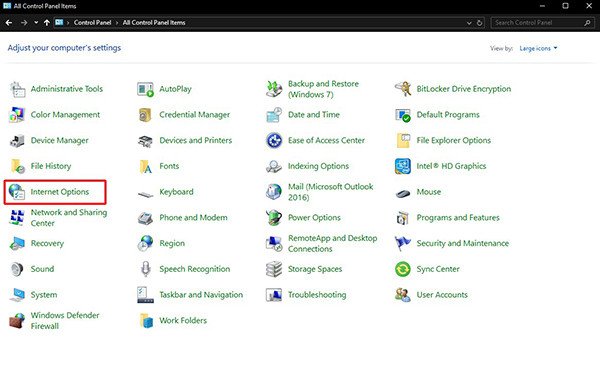Refresh the Control Panel view
Viewport: 600px width, 368px height.
[479, 23]
